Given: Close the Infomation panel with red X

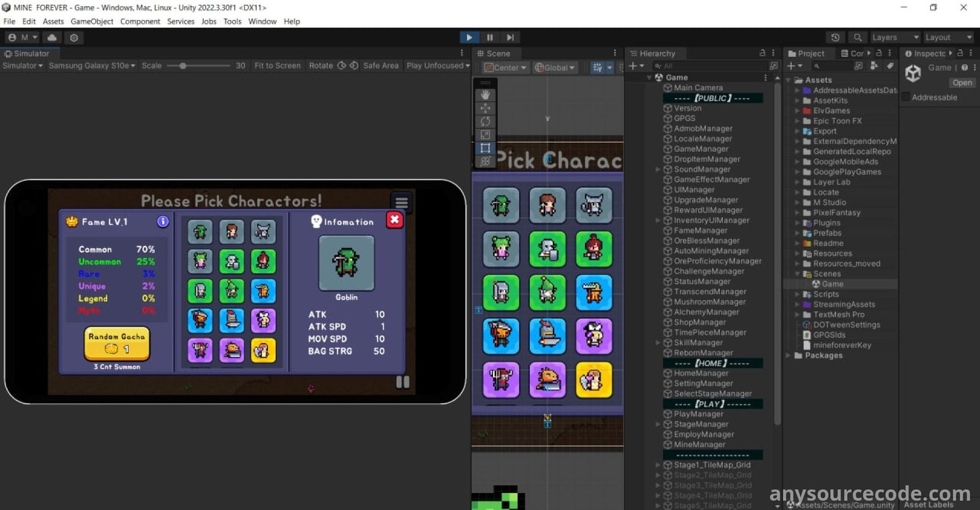Looking at the screenshot, I should [x=394, y=219].
